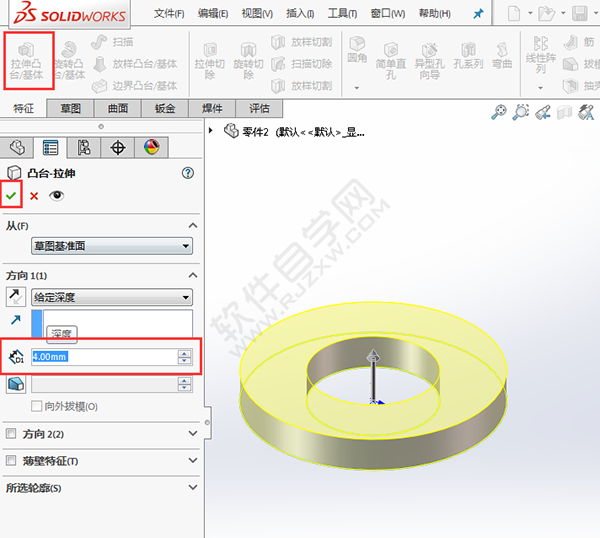Open the Window (窗口) menu

388,14
